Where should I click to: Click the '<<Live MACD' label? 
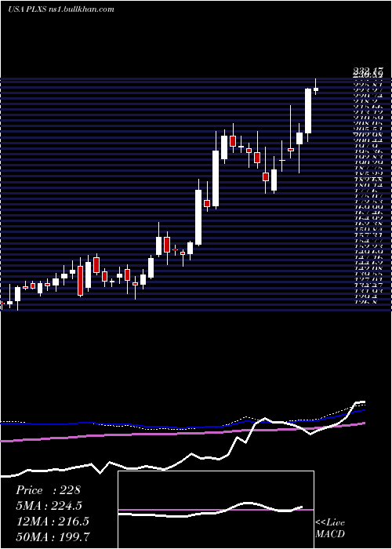(330, 528)
